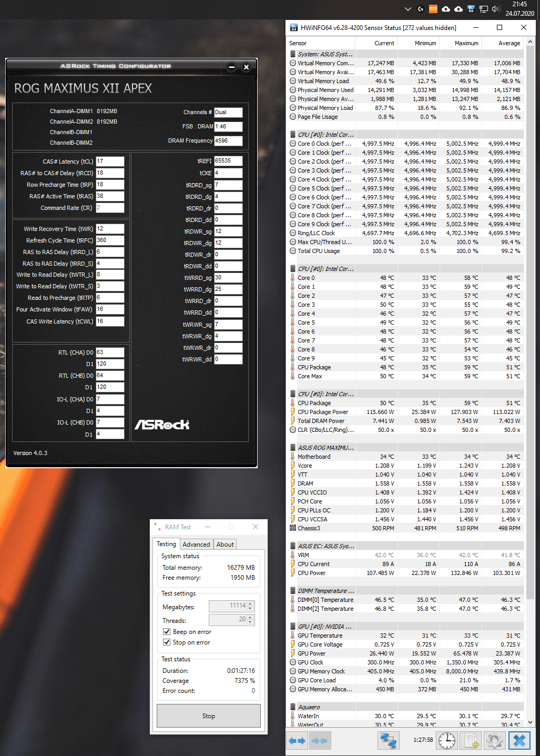Screen dimensions: 540x756
Task: Click the Stop button in RAM Test
Action: click(x=209, y=716)
